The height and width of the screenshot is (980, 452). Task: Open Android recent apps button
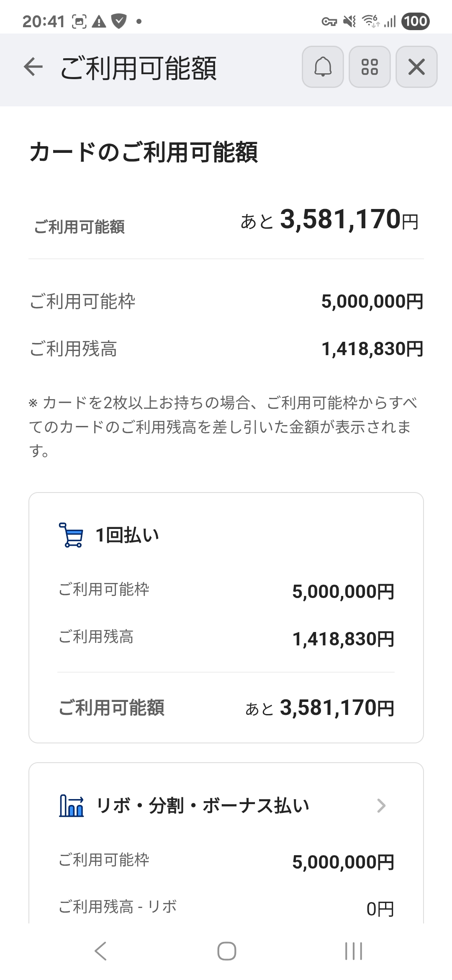click(x=353, y=951)
